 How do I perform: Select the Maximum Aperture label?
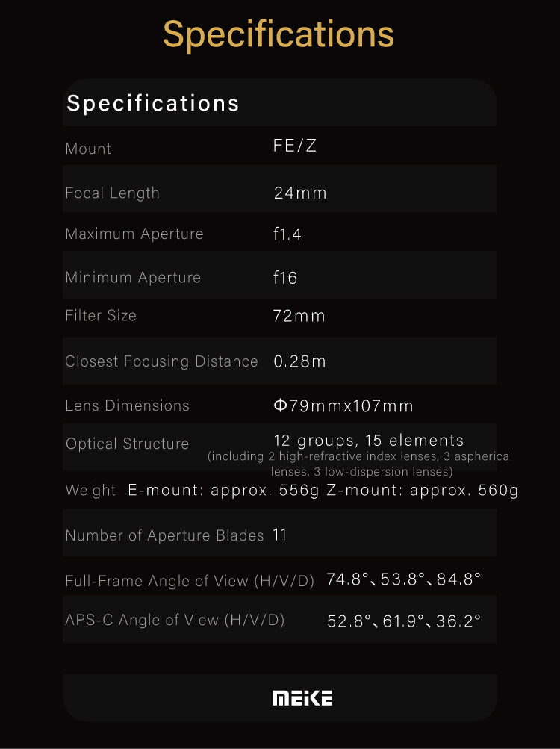(134, 234)
